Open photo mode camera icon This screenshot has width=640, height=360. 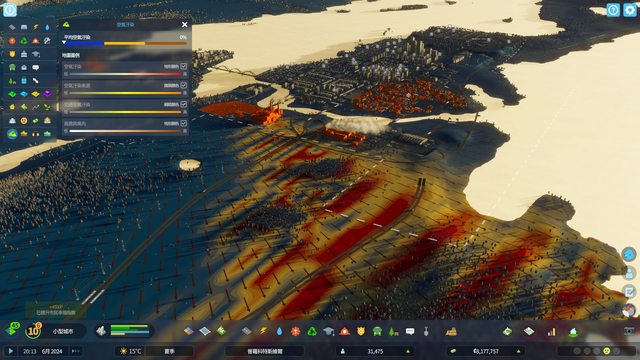point(629,331)
